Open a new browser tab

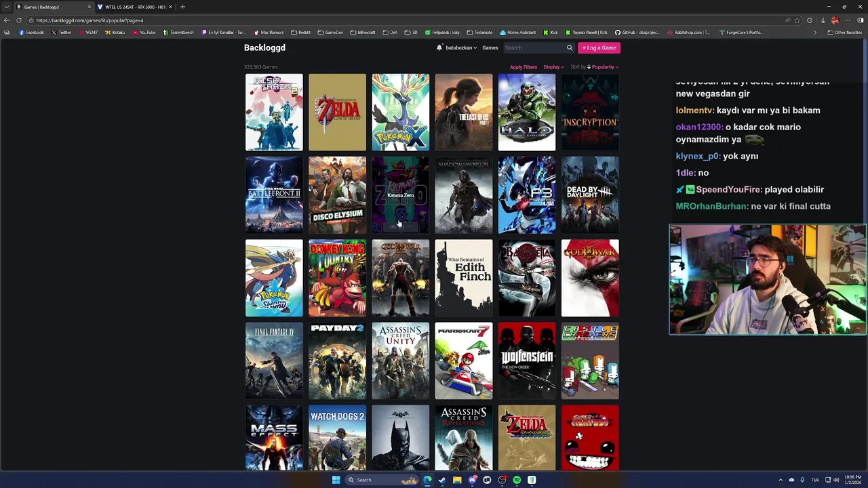[x=182, y=7]
